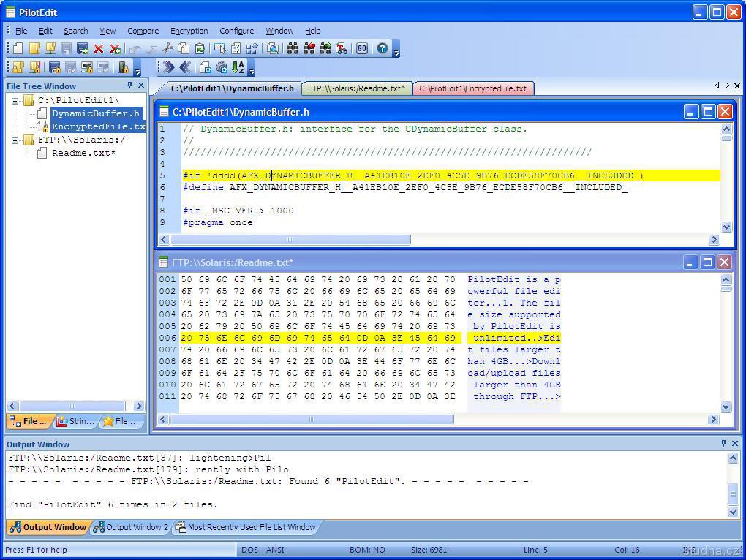Open Find with first binoculars icon
This screenshot has height=560, width=746.
pos(293,49)
